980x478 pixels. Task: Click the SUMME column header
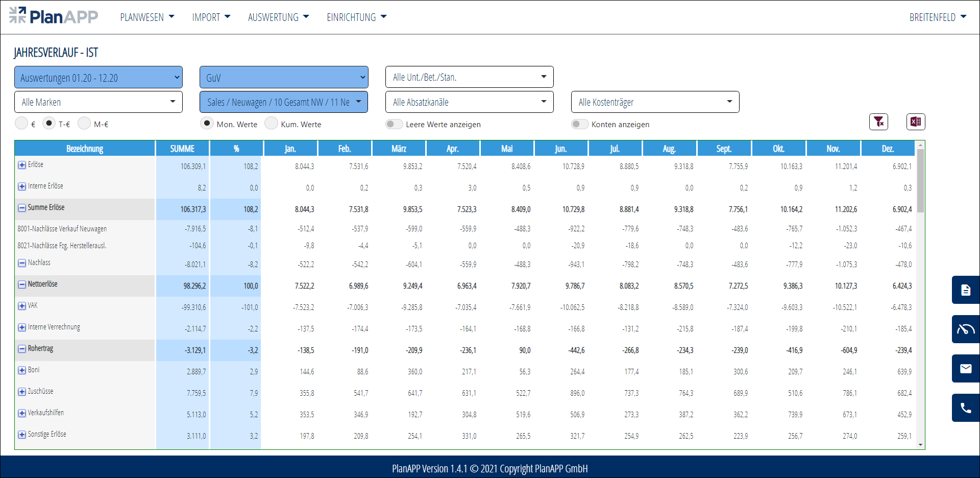click(182, 149)
